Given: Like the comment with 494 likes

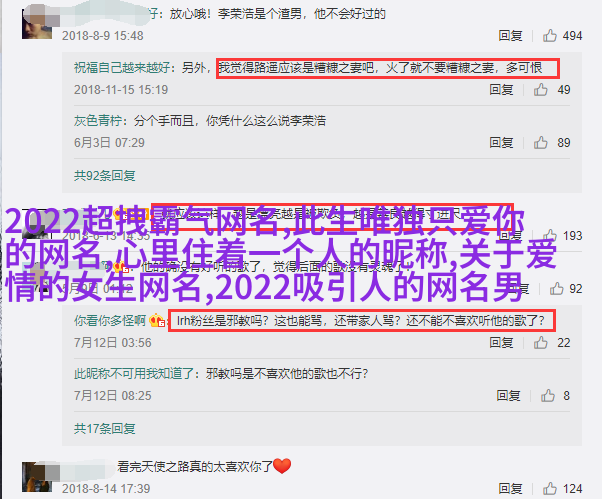Looking at the screenshot, I should [549, 36].
